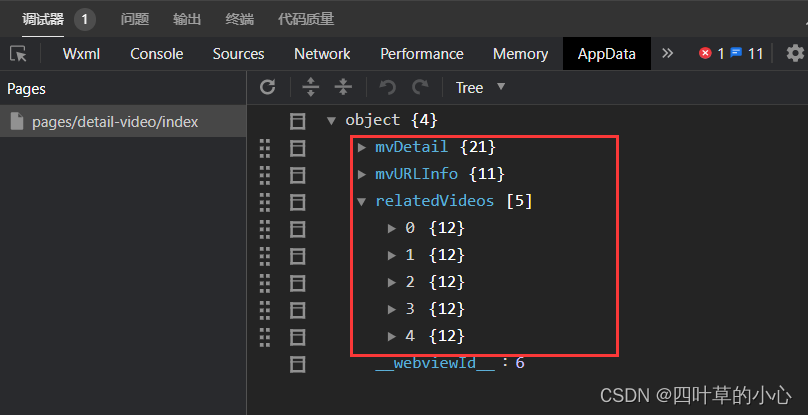The width and height of the screenshot is (808, 415).
Task: Click the square action icon beside mvURLInfo
Action: [x=297, y=175]
